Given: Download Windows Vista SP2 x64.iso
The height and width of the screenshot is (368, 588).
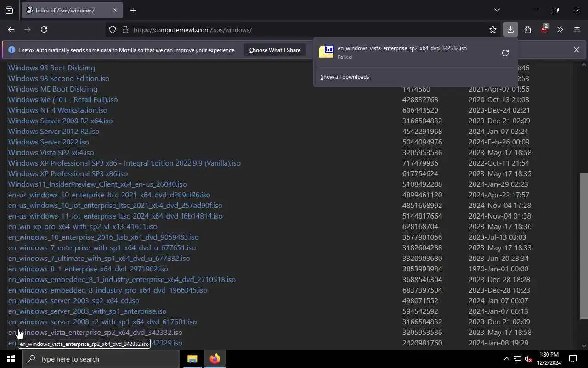Looking at the screenshot, I should (51, 152).
